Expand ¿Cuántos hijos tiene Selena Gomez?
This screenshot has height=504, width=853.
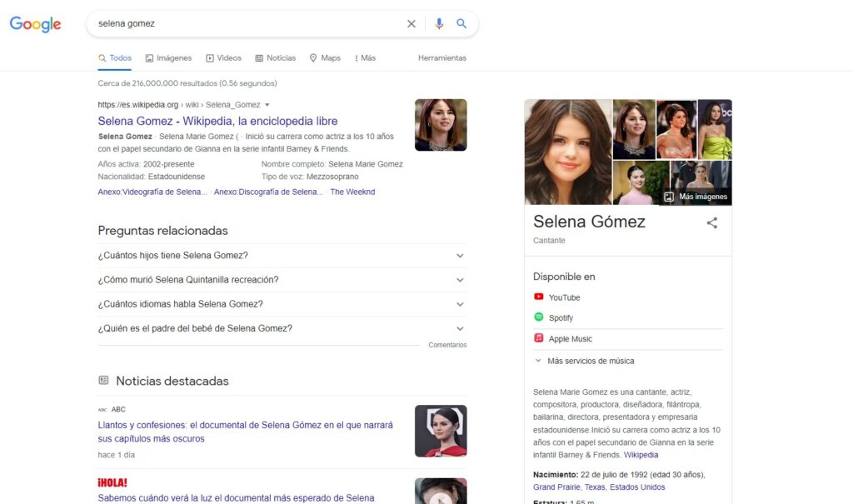pyautogui.click(x=282, y=255)
